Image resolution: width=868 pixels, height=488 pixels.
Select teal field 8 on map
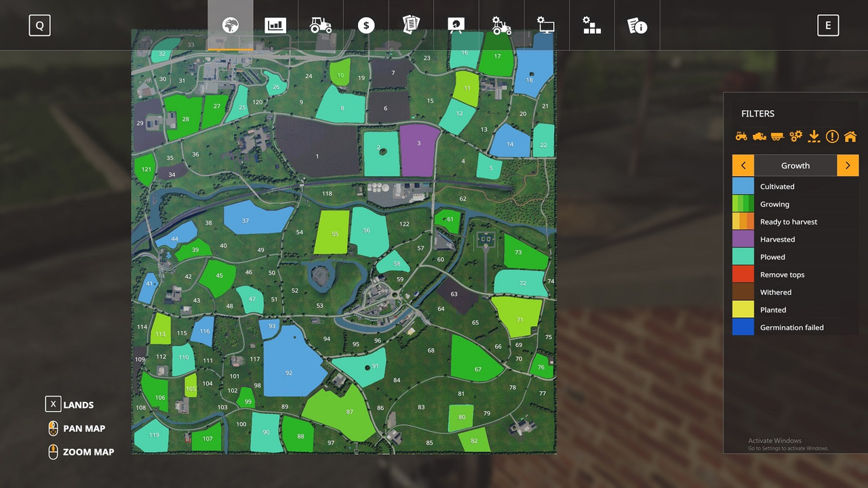340,105
